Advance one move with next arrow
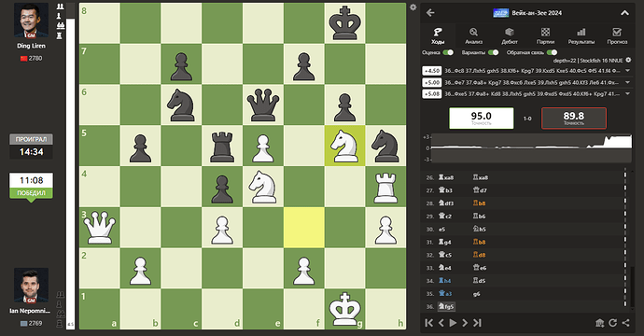The width and height of the screenshot is (644, 336). click(x=465, y=323)
